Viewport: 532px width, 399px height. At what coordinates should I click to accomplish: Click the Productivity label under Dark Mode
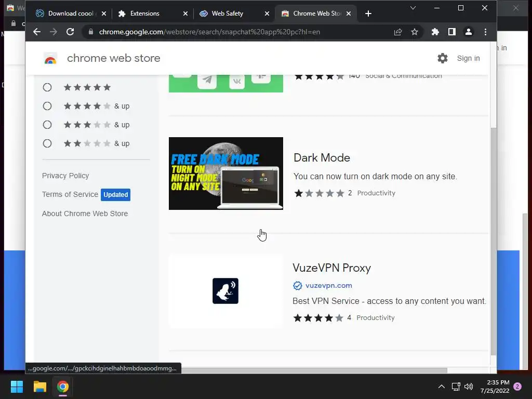(x=376, y=193)
